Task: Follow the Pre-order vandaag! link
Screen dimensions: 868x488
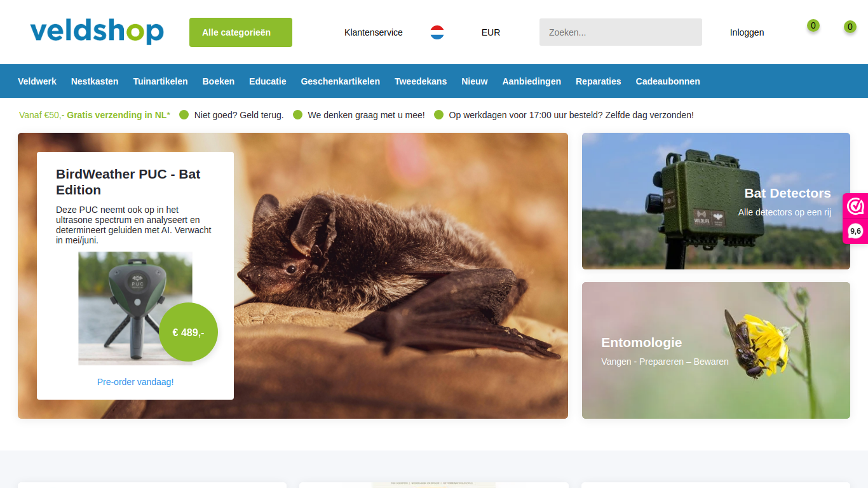Action: pyautogui.click(x=135, y=382)
